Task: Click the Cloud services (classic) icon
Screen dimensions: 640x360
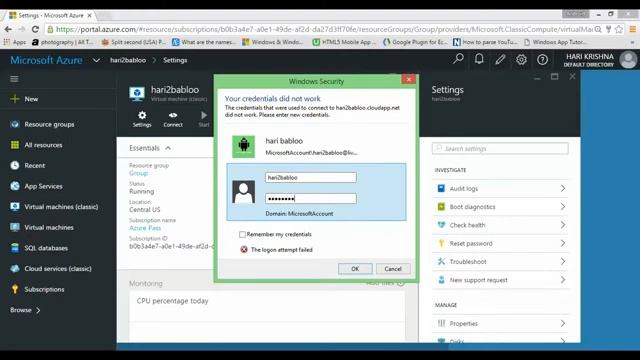Action: point(15,269)
